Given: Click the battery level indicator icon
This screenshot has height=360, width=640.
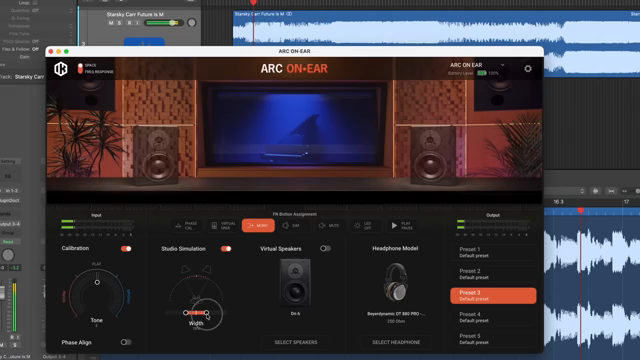Looking at the screenshot, I should (482, 73).
